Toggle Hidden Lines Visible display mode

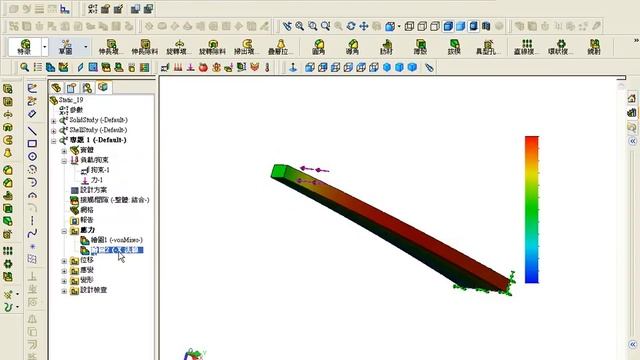(x=422, y=26)
